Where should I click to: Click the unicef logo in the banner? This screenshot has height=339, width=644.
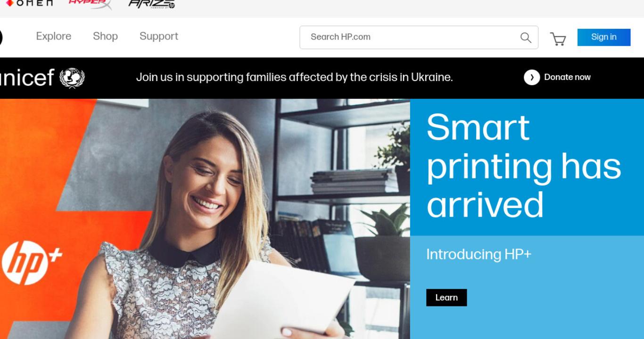coord(42,78)
